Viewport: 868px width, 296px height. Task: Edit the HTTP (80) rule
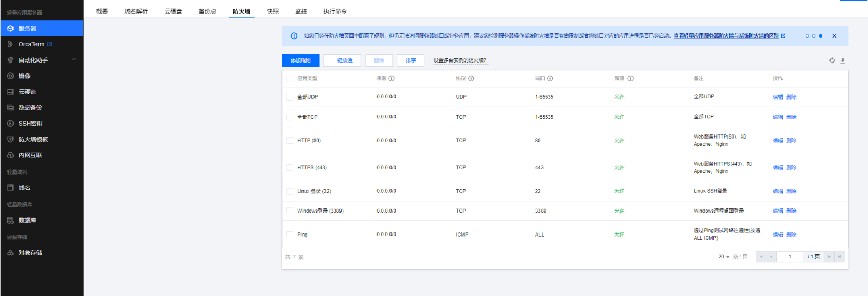[x=778, y=141]
